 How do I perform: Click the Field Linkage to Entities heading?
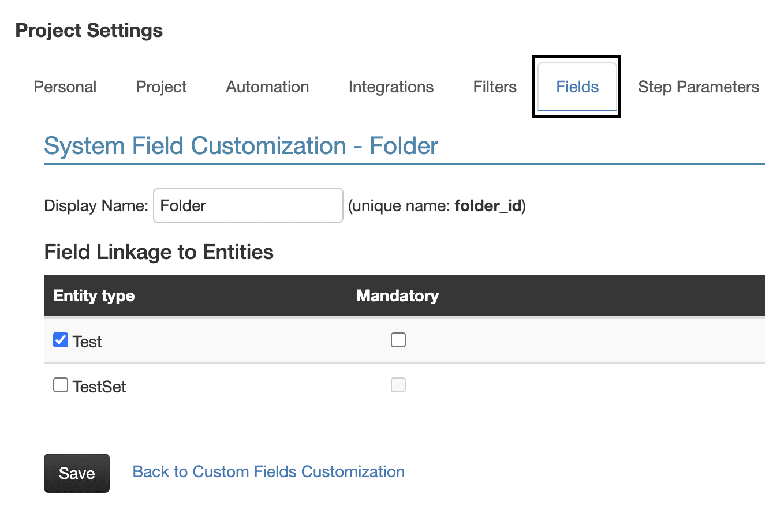(x=159, y=252)
